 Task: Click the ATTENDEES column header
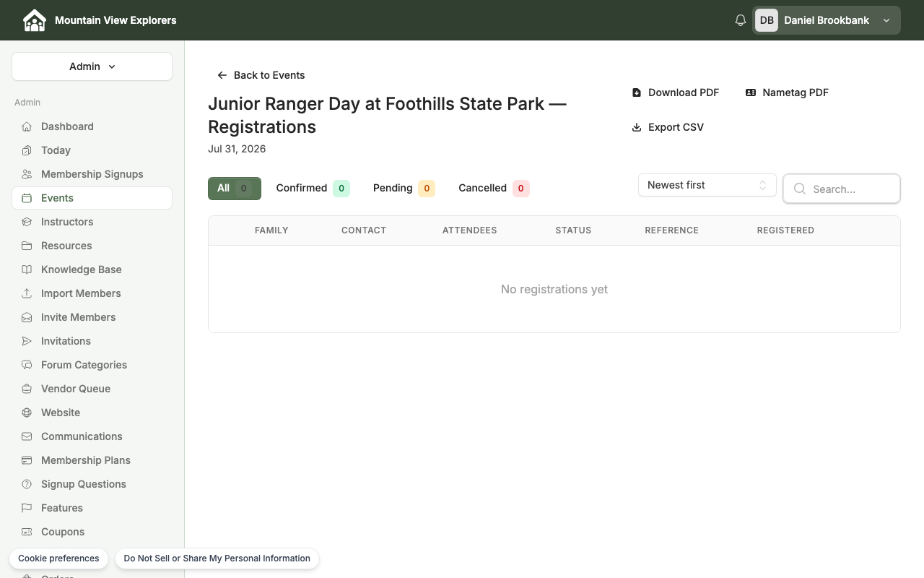click(x=469, y=230)
